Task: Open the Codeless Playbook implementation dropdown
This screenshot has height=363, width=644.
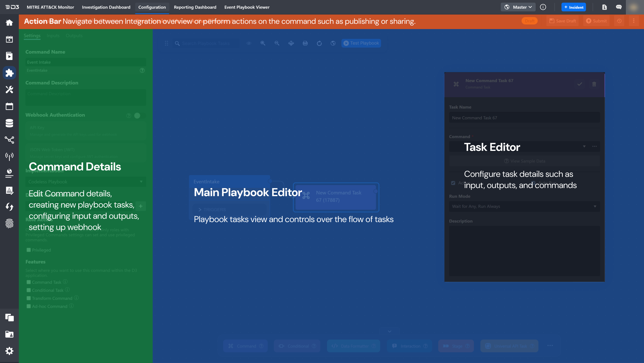Action: coord(86,182)
